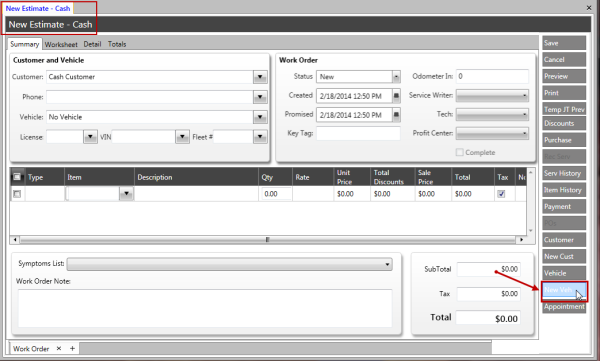
Task: Open Item History
Action: tap(564, 189)
